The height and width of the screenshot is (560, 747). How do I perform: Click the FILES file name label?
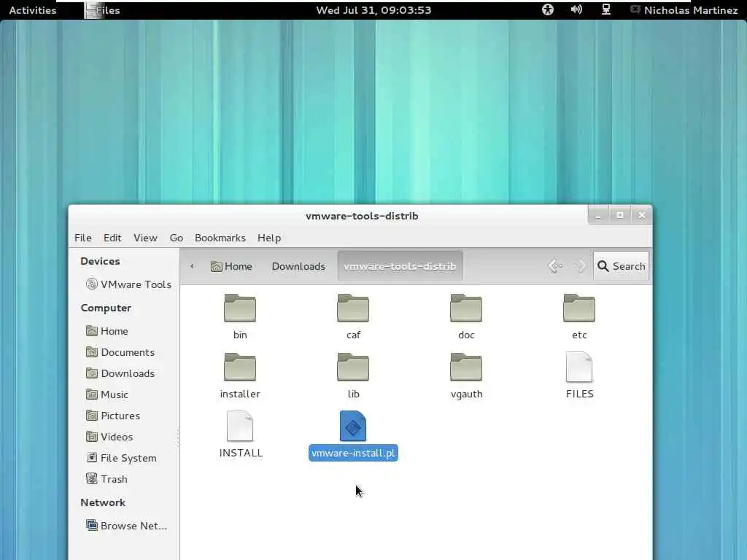click(579, 394)
